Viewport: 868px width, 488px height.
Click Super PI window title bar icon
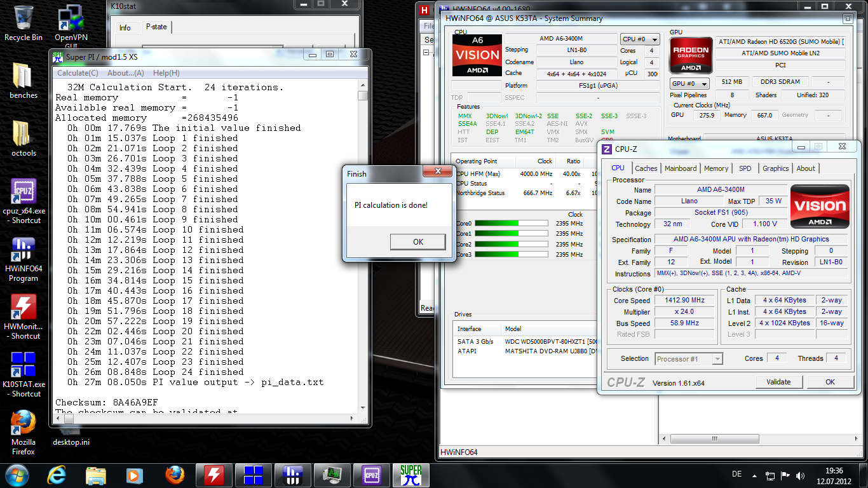(x=58, y=57)
